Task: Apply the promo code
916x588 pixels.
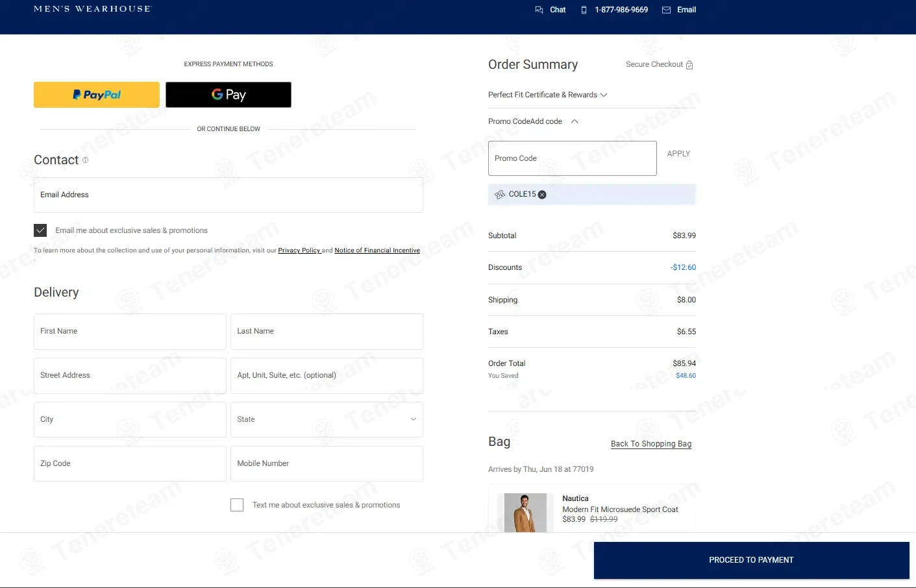Action: coord(678,154)
